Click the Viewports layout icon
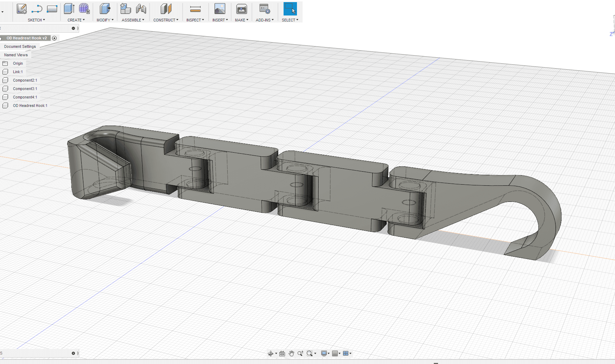This screenshot has width=615, height=364. (345, 353)
